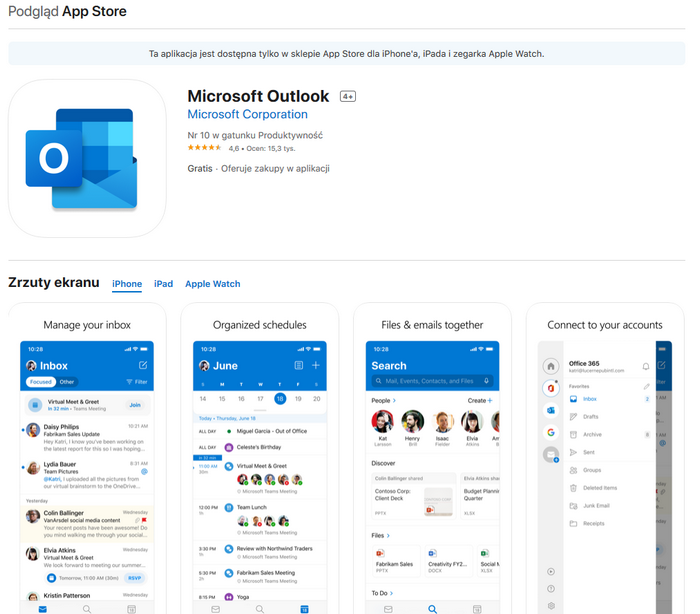Click the Inbox profile avatar
This screenshot has height=614, width=700.
point(31,366)
